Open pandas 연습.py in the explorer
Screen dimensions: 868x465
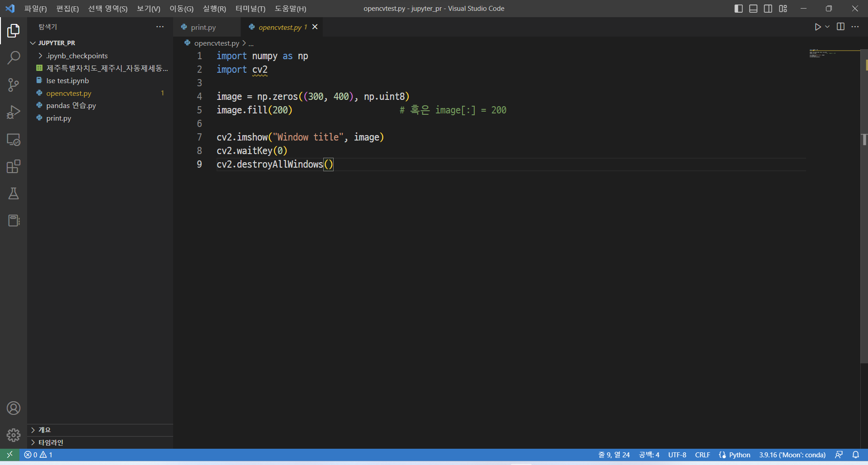tap(71, 106)
